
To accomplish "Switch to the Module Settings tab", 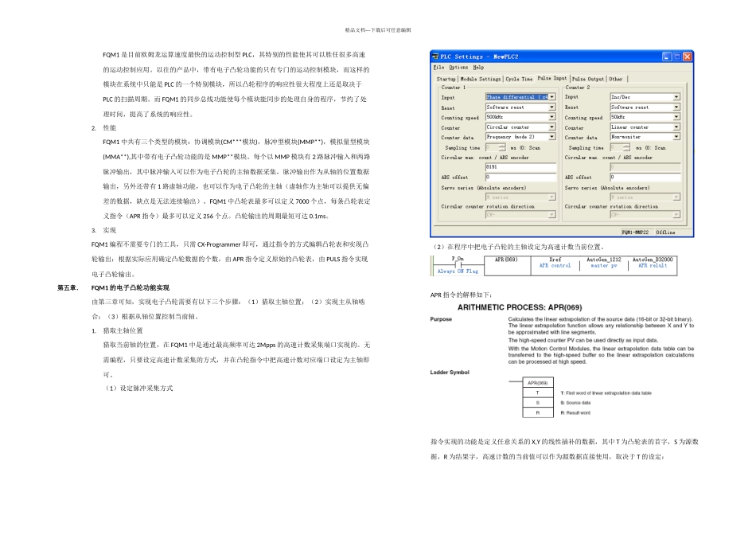I will point(480,79).
